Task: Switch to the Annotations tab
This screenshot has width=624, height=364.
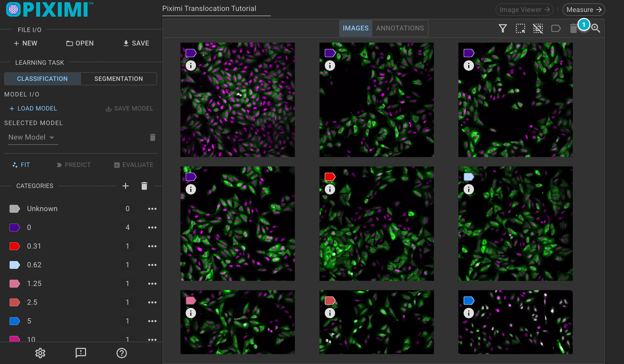Action: point(400,28)
